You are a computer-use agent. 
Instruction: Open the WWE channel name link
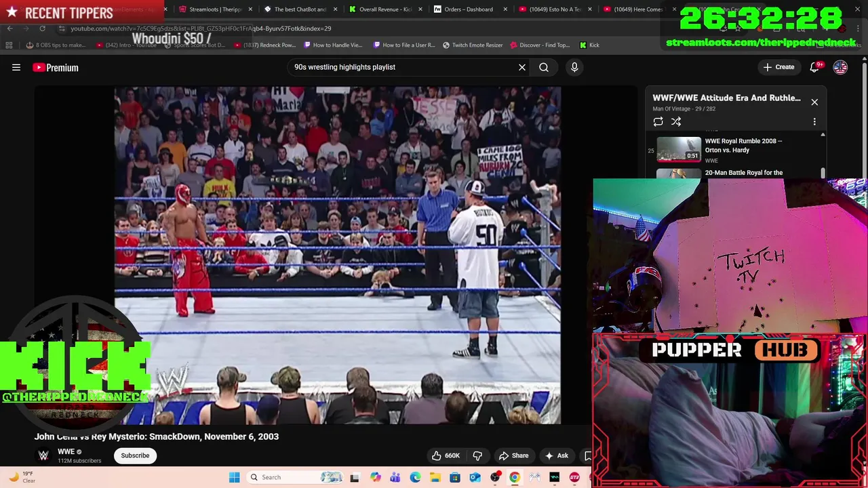click(66, 451)
